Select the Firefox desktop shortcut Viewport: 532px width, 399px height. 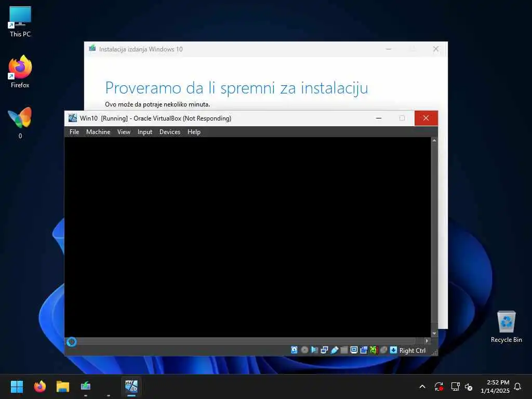20,72
